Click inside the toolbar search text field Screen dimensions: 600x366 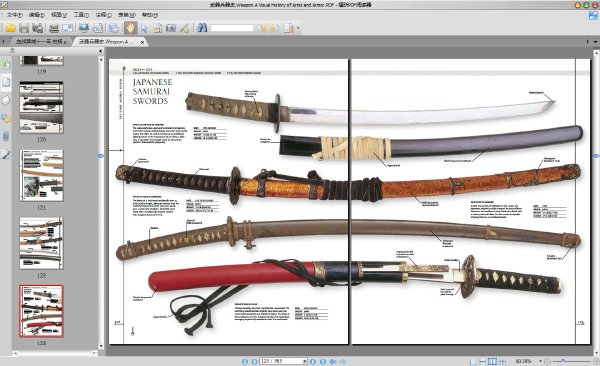point(232,28)
